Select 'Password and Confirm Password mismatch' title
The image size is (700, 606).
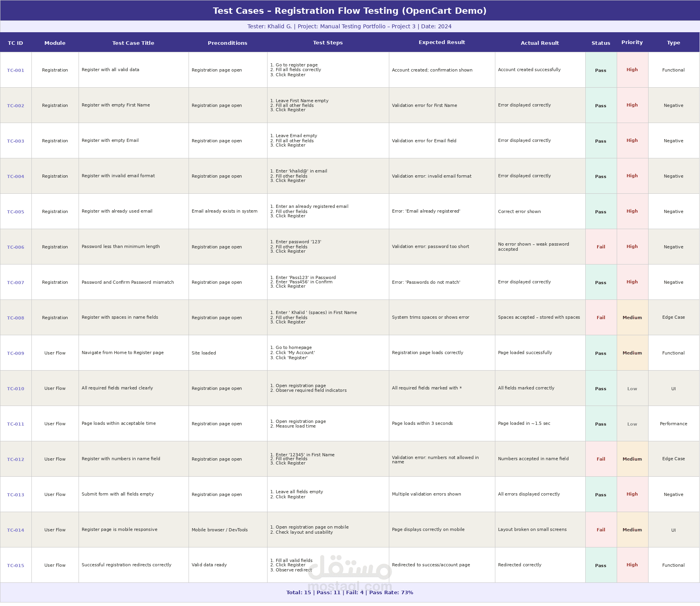[128, 282]
